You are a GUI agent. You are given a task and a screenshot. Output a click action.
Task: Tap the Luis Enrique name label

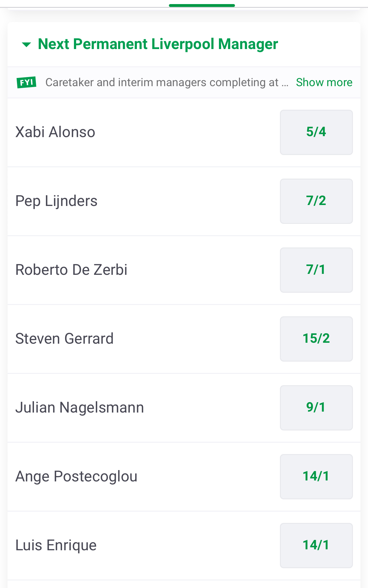56,546
